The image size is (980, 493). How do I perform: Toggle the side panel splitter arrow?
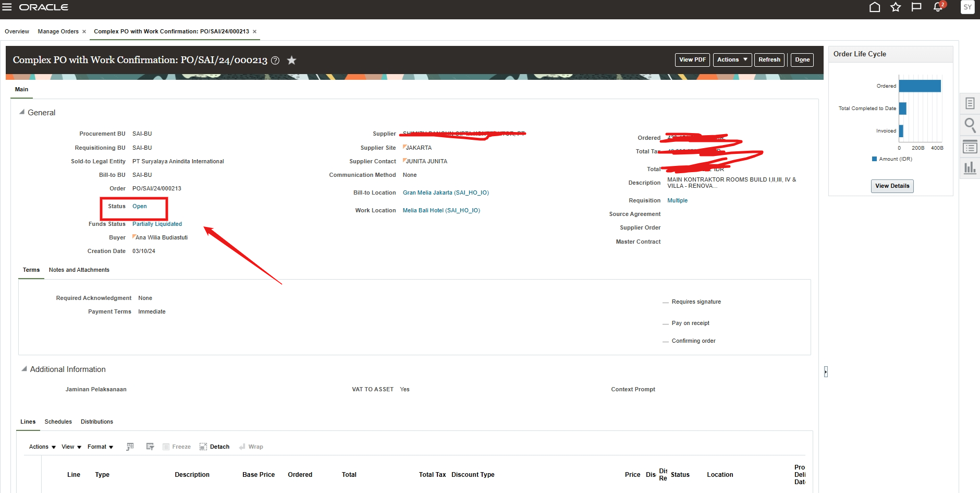tap(826, 371)
